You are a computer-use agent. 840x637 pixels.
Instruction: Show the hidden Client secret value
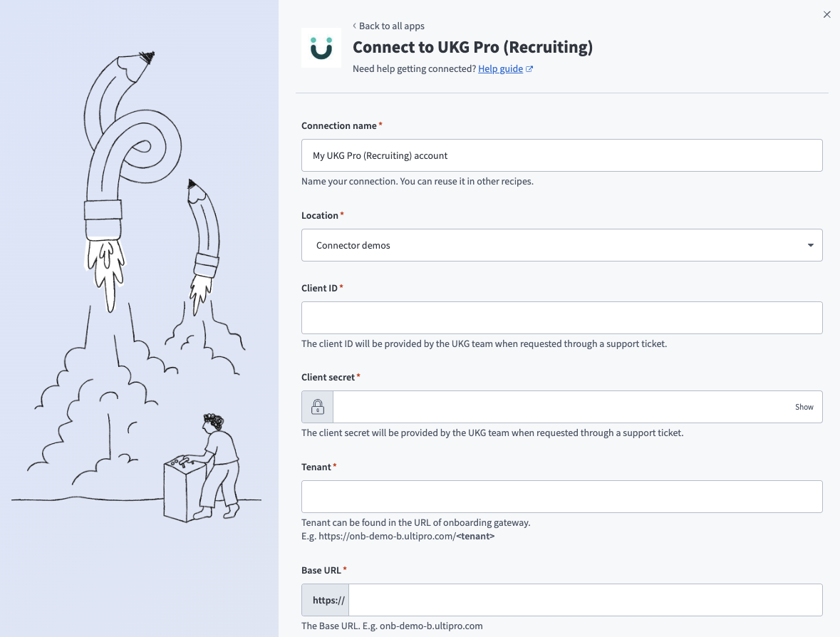(x=804, y=406)
